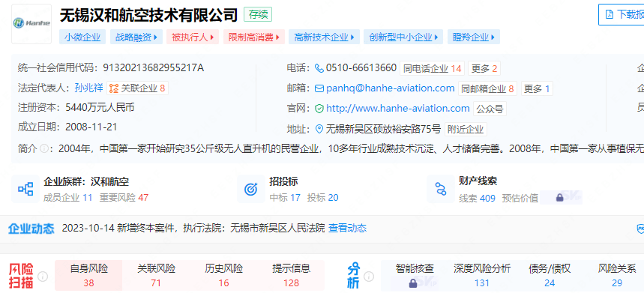The height and width of the screenshot is (293, 644).
Task: Click the info icon beside 简介
Action: [43, 148]
